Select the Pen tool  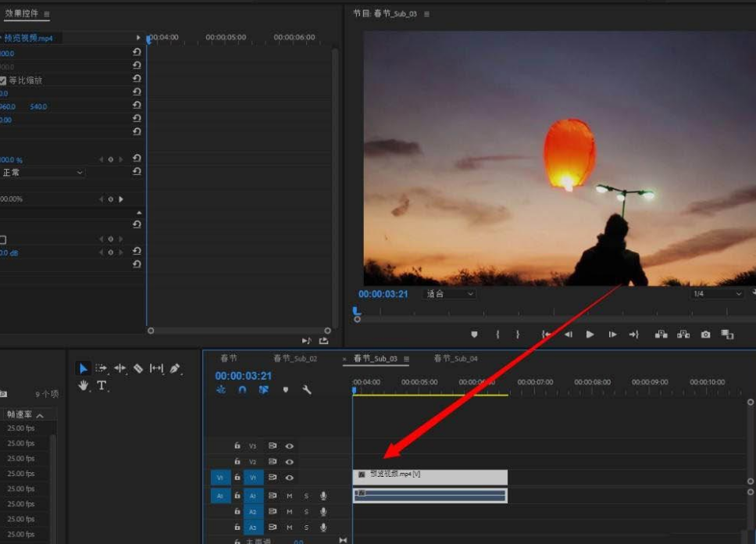pos(175,368)
